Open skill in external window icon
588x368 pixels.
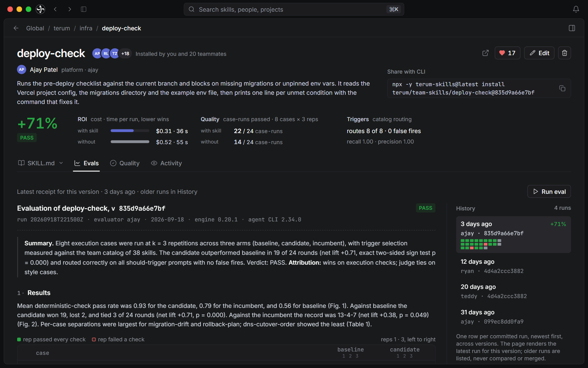[485, 53]
